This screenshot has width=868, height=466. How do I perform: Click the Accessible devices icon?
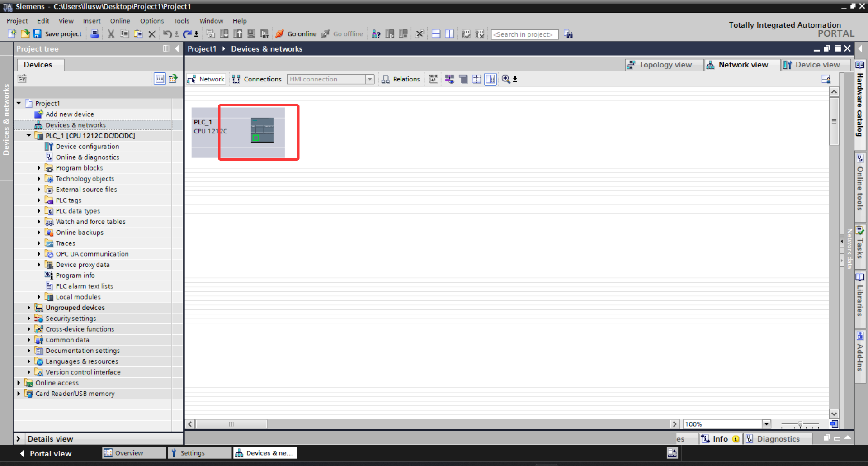[376, 34]
